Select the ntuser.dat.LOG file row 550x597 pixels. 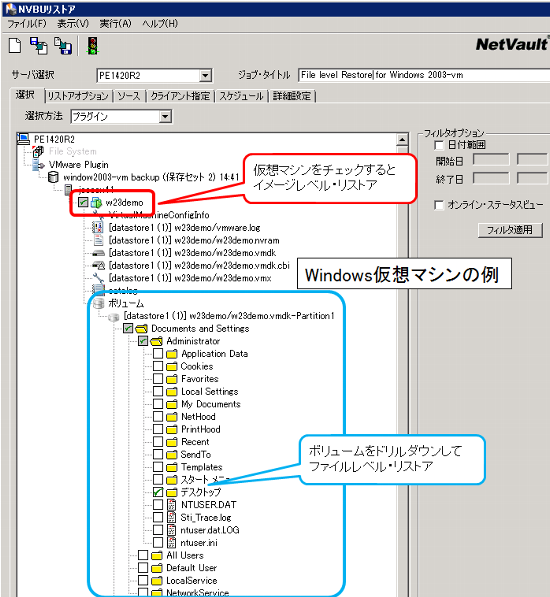210,530
